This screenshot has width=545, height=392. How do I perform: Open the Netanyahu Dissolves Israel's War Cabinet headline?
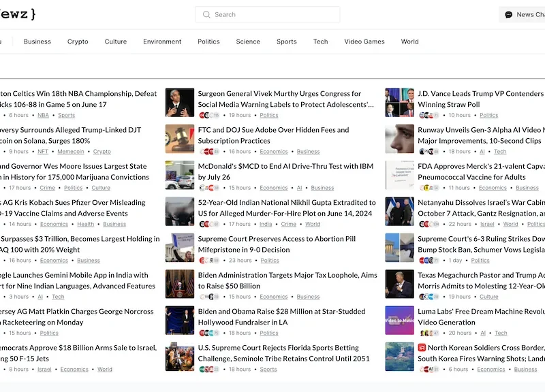click(x=482, y=208)
